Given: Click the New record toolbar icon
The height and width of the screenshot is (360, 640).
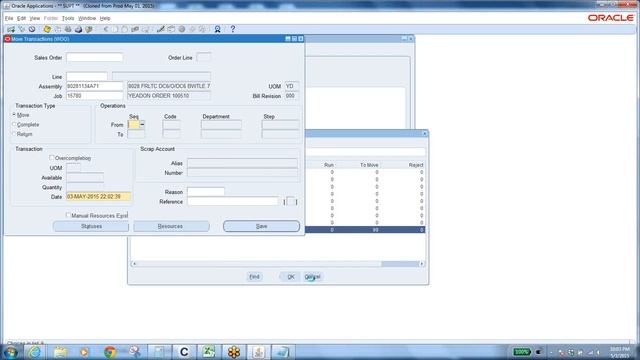Looking at the screenshot, I should pos(11,29).
